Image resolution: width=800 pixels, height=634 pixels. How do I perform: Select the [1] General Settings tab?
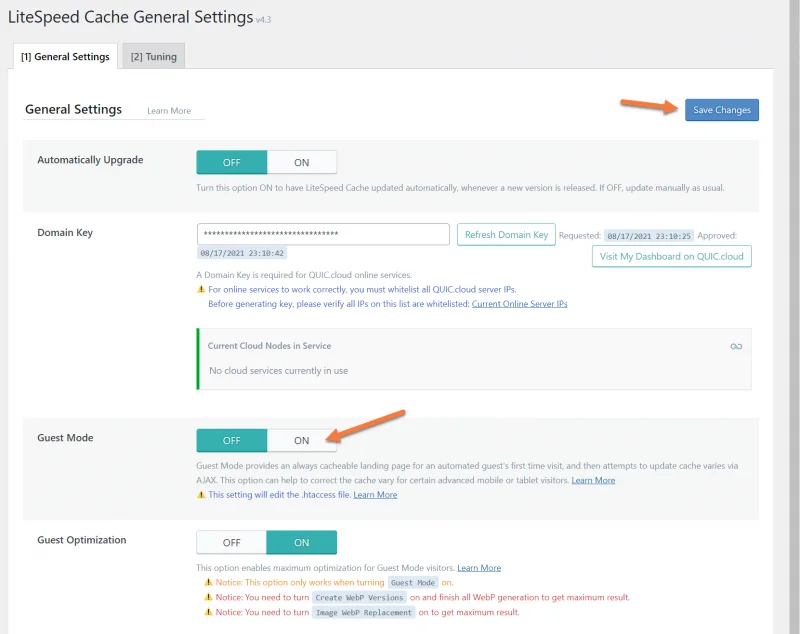pos(65,57)
